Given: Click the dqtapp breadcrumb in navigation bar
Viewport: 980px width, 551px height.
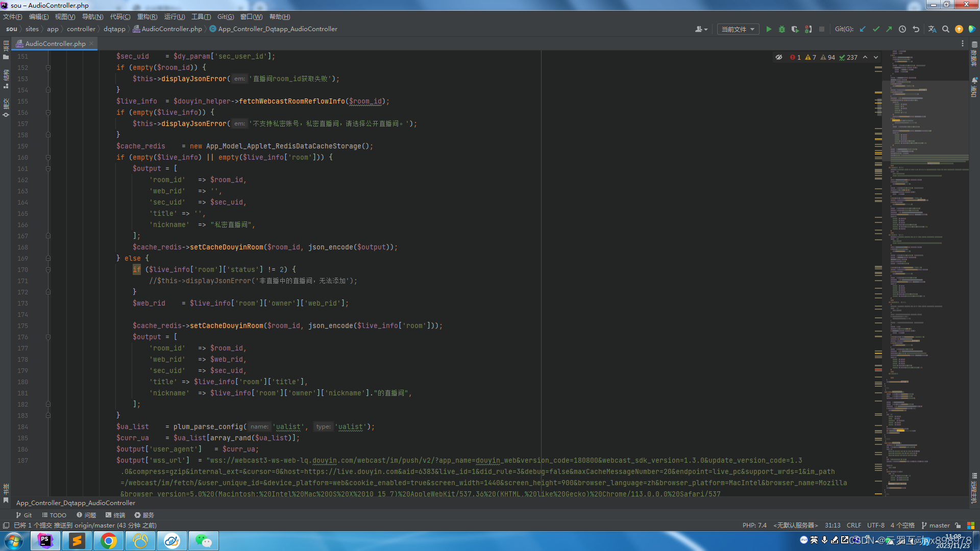Looking at the screenshot, I should click(114, 29).
